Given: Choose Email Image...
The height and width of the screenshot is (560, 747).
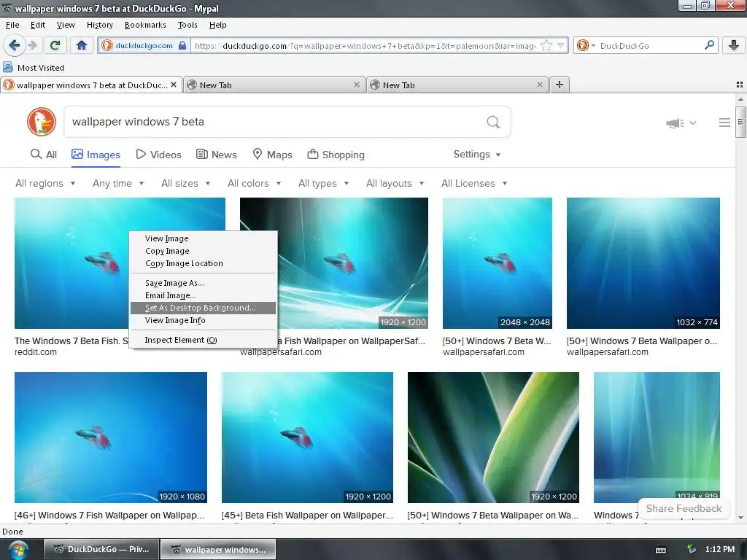Looking at the screenshot, I should point(203,295).
